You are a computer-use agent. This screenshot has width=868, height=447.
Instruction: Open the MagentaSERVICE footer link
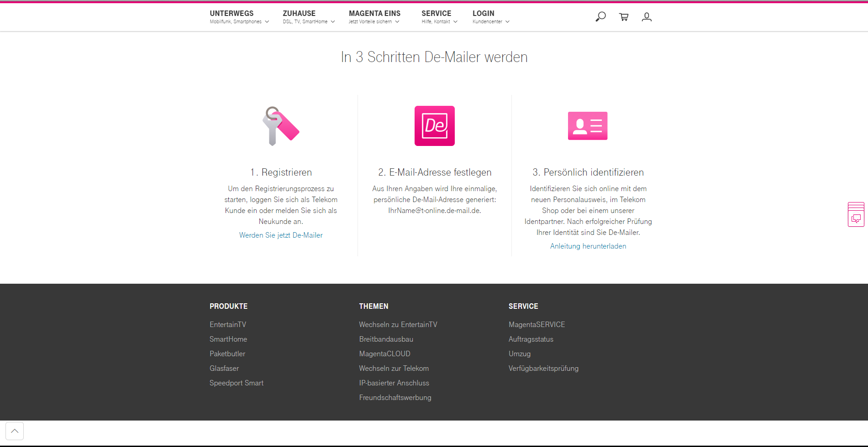click(537, 325)
